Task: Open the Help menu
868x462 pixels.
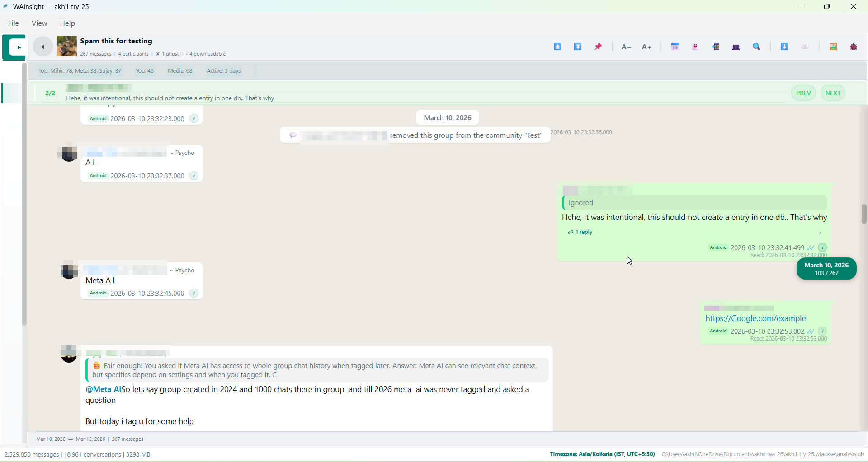Action: [67, 23]
